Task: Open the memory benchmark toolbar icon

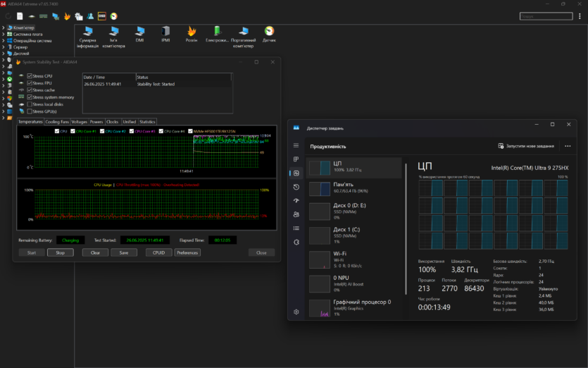Action: 44,16
